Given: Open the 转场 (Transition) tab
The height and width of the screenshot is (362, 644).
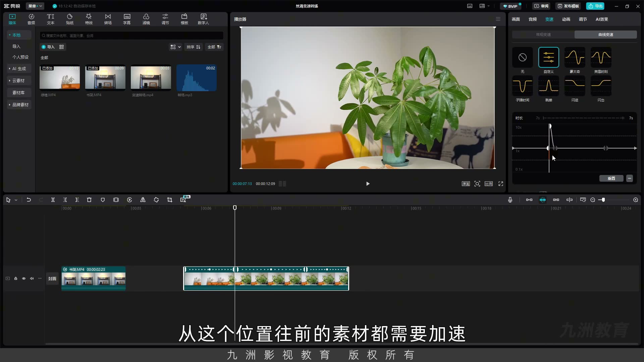Looking at the screenshot, I should point(108,19).
